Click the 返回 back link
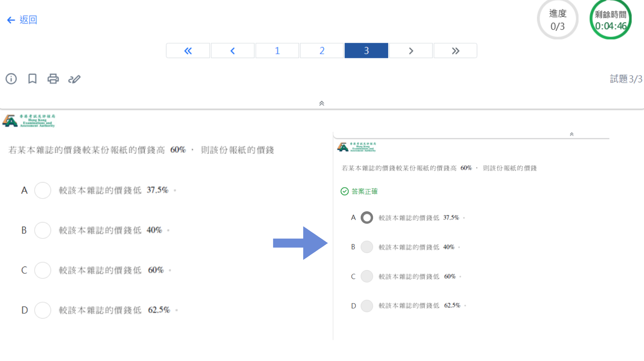 tap(22, 20)
